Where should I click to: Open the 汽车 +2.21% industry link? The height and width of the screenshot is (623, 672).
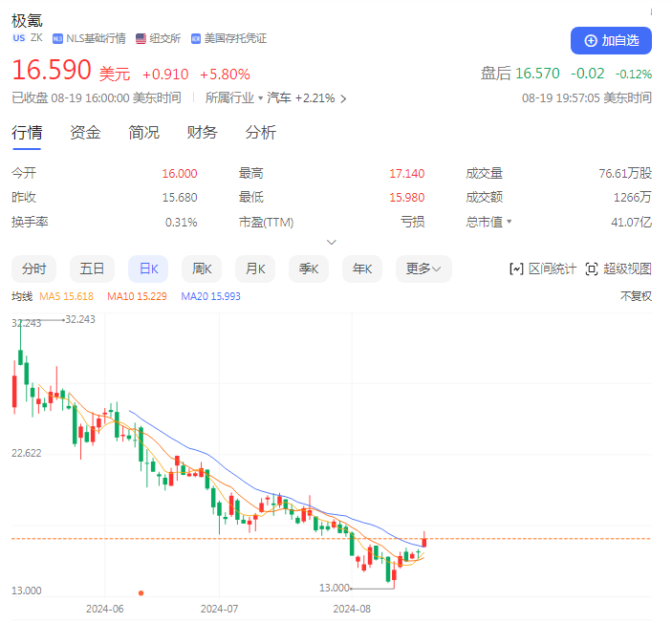point(307,98)
